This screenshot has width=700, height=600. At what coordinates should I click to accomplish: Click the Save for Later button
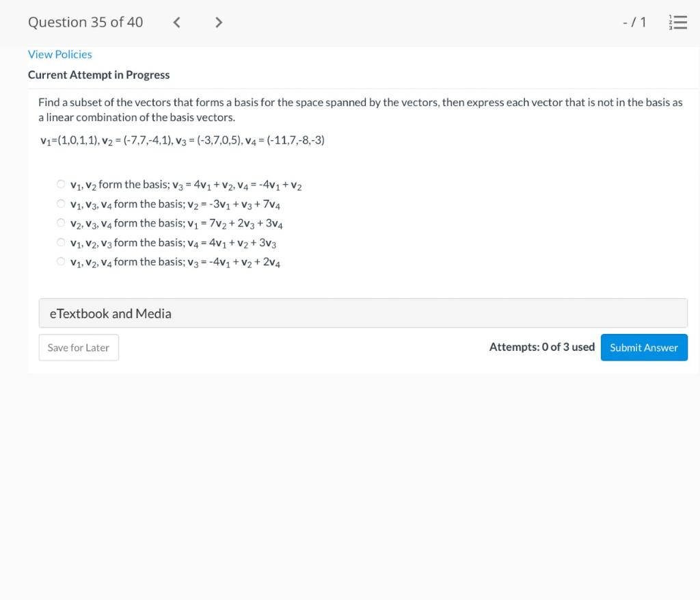pos(79,347)
